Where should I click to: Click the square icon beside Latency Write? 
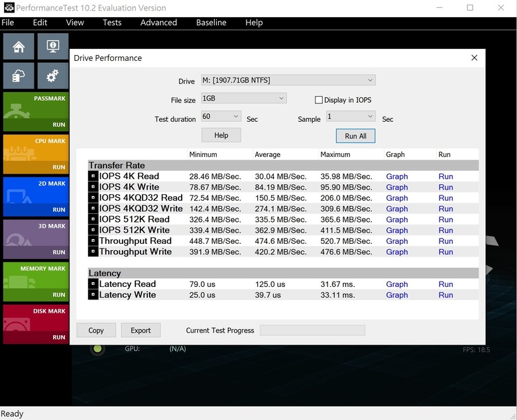(93, 295)
